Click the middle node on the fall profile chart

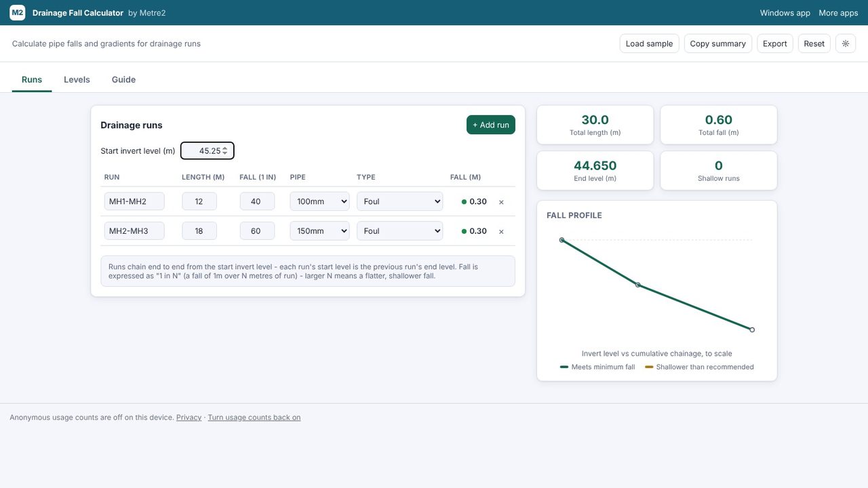click(637, 285)
